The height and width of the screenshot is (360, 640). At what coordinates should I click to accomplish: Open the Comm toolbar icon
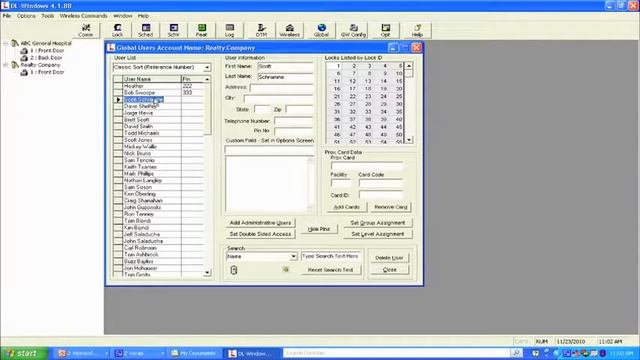click(x=86, y=30)
